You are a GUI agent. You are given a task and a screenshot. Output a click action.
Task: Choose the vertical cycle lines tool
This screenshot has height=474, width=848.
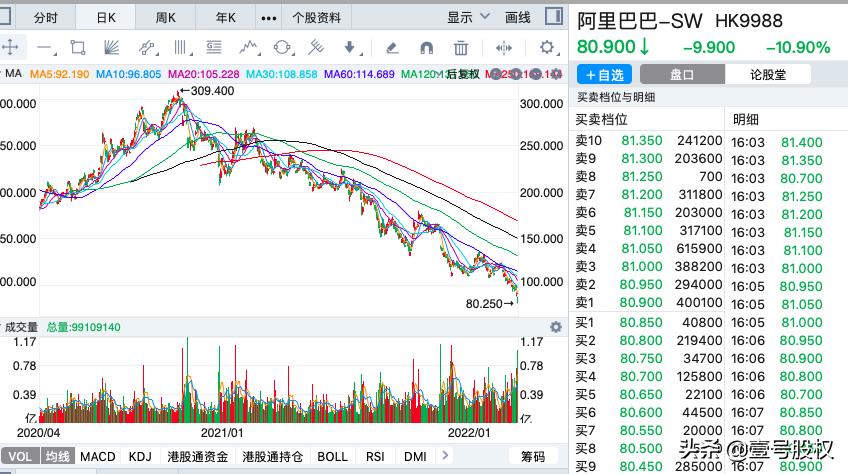point(181,48)
